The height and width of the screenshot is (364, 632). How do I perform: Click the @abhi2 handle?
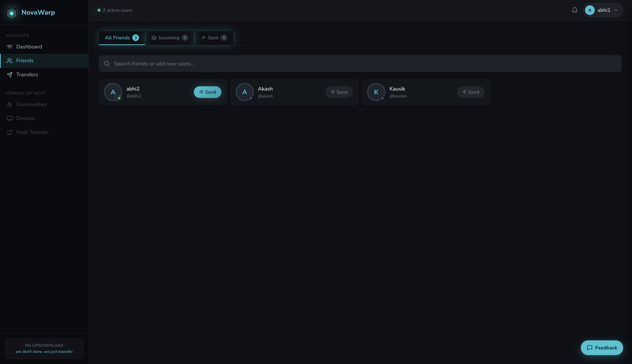click(133, 96)
